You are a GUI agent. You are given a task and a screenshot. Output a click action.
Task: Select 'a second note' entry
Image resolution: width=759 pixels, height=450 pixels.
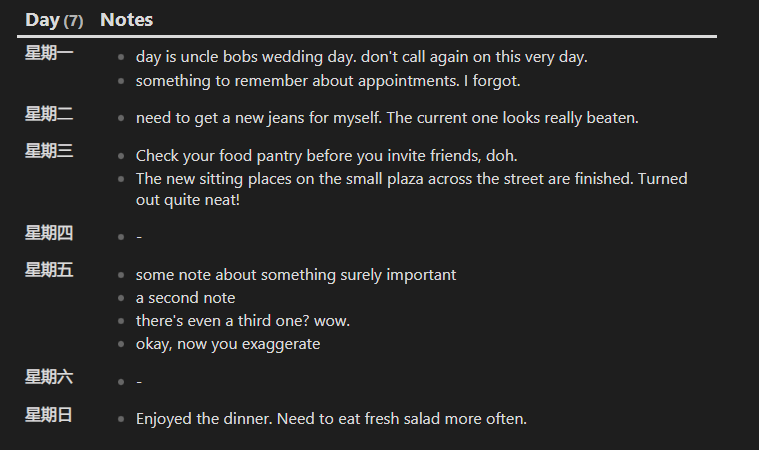coord(185,298)
